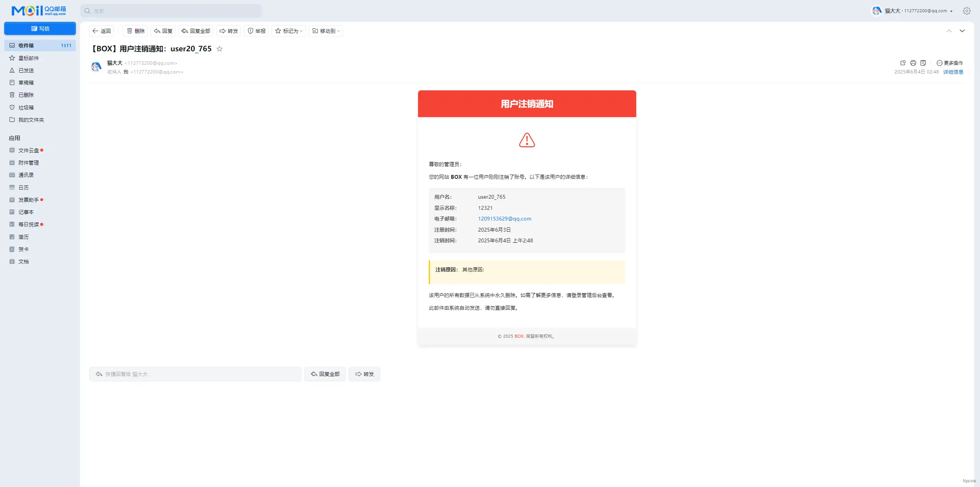Open the 1209153629@qq.com email link

coord(505,219)
